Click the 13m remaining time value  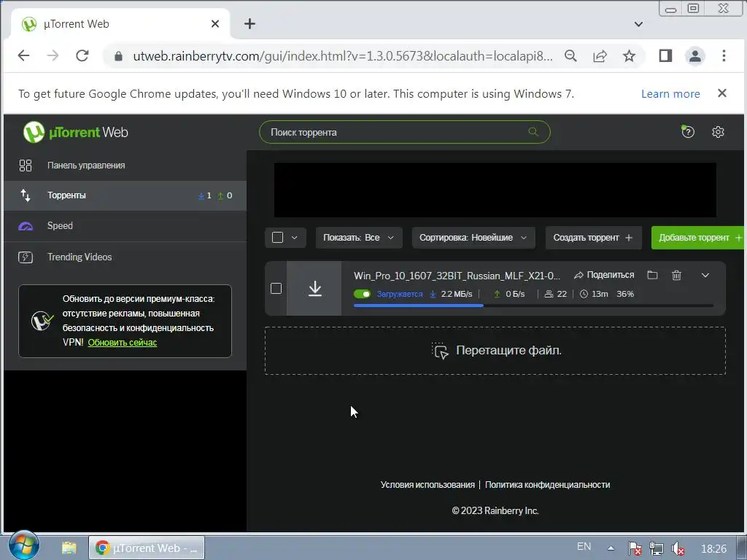(600, 294)
